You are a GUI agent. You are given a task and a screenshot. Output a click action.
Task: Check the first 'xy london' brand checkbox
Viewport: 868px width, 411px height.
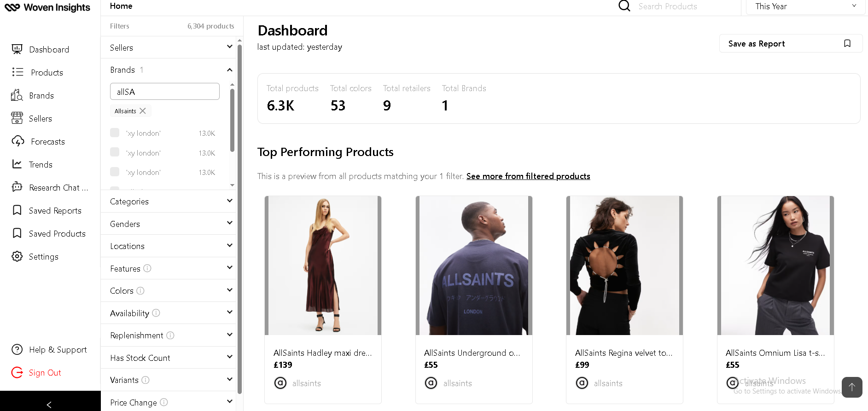coord(115,133)
